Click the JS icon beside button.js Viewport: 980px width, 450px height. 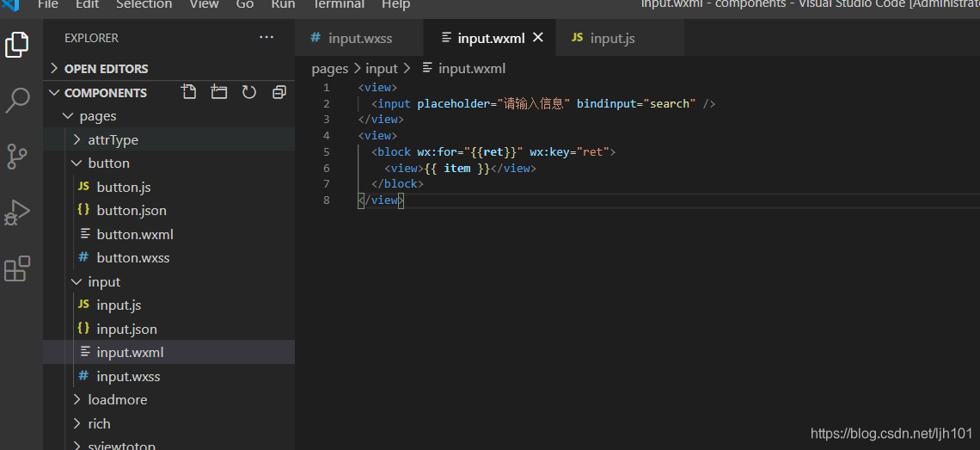coord(83,187)
